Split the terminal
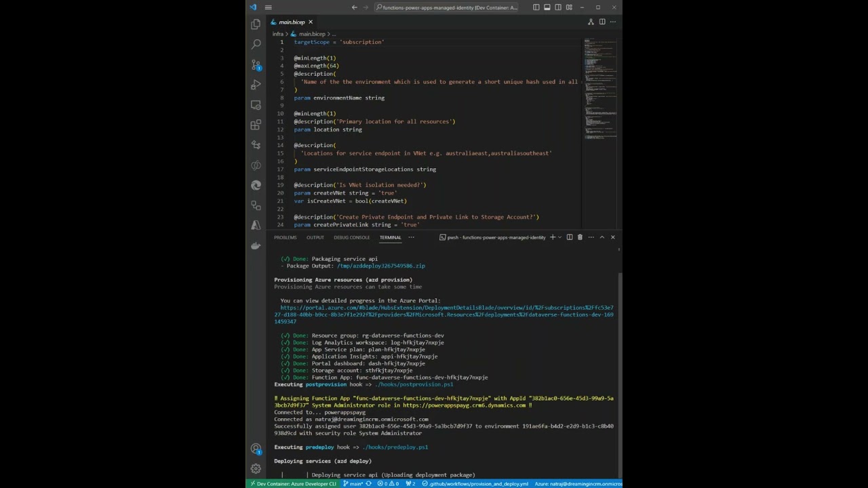The height and width of the screenshot is (488, 868). coord(570,237)
